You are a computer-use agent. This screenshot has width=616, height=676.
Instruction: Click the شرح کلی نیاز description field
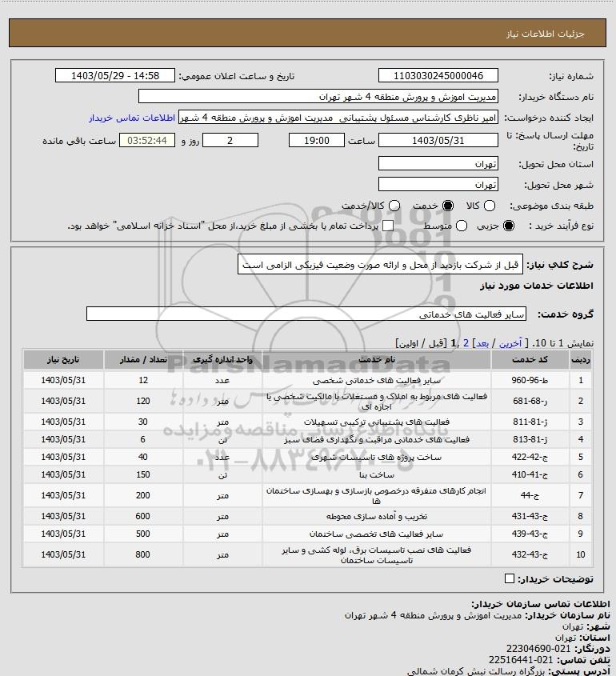380,264
